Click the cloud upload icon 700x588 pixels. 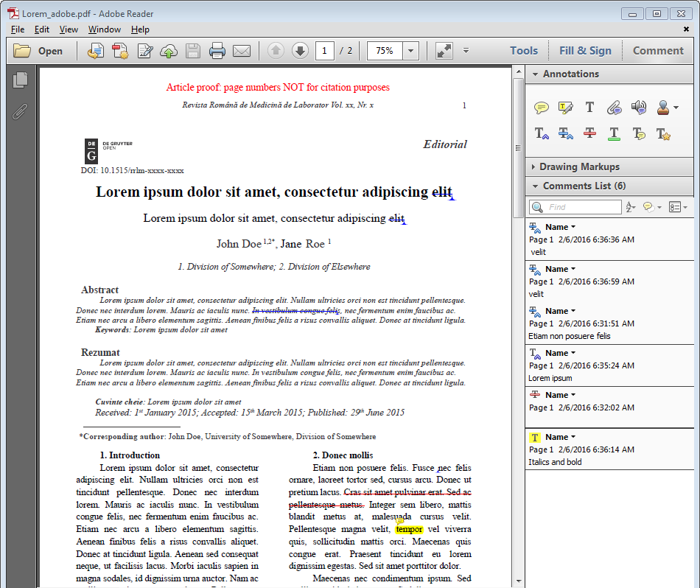point(169,51)
